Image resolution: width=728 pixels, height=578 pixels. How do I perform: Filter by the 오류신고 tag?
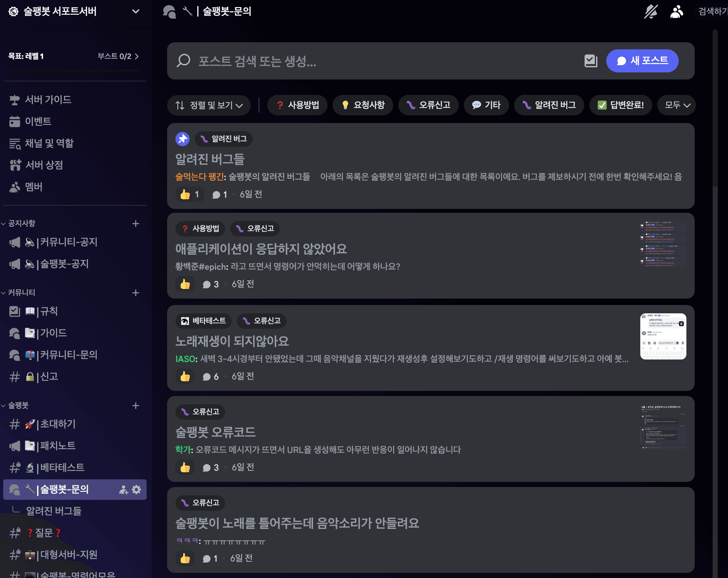428,105
